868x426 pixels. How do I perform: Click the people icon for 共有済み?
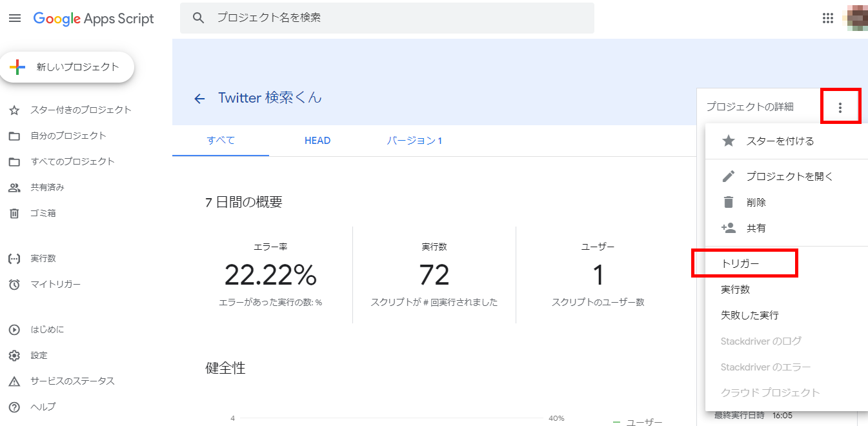tap(14, 188)
